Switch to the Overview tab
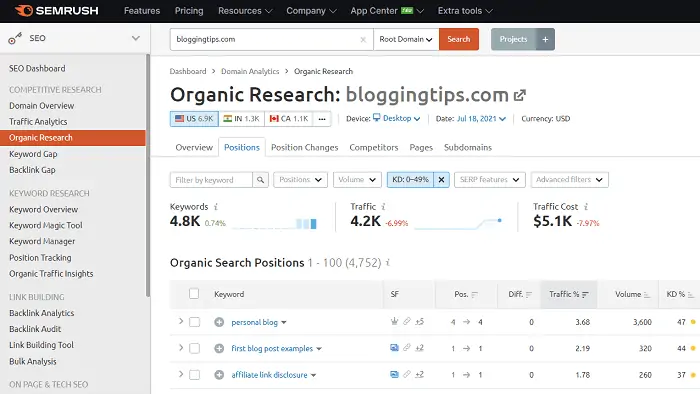Screen dimensions: 700x394 pyautogui.click(x=194, y=147)
